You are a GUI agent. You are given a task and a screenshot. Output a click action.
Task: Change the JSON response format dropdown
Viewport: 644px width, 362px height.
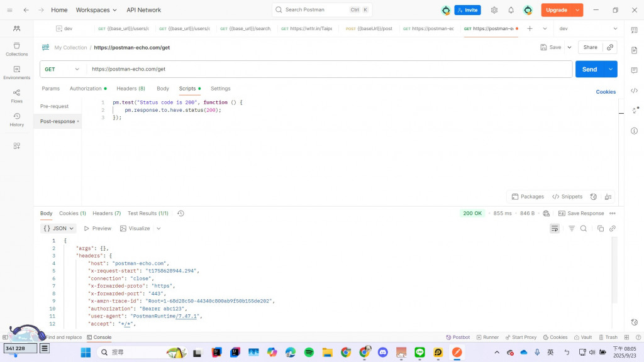point(58,229)
